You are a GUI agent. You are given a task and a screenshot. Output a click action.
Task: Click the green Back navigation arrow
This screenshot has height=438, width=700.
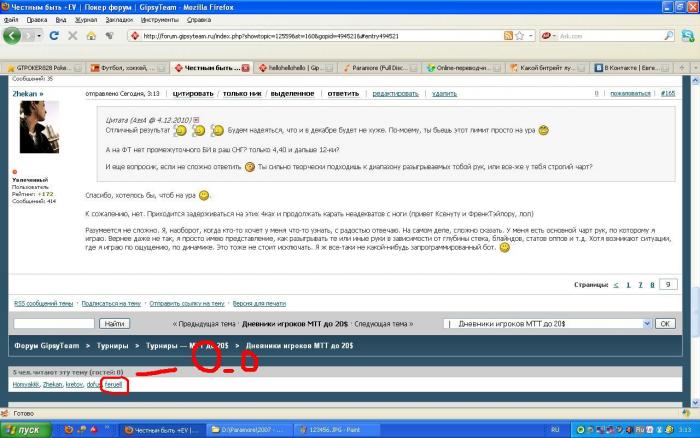point(12,36)
